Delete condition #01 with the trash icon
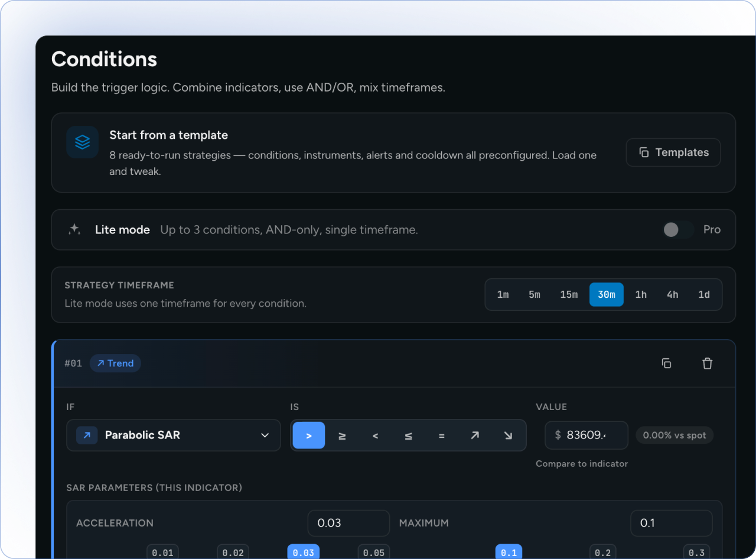The height and width of the screenshot is (559, 756). (x=707, y=363)
